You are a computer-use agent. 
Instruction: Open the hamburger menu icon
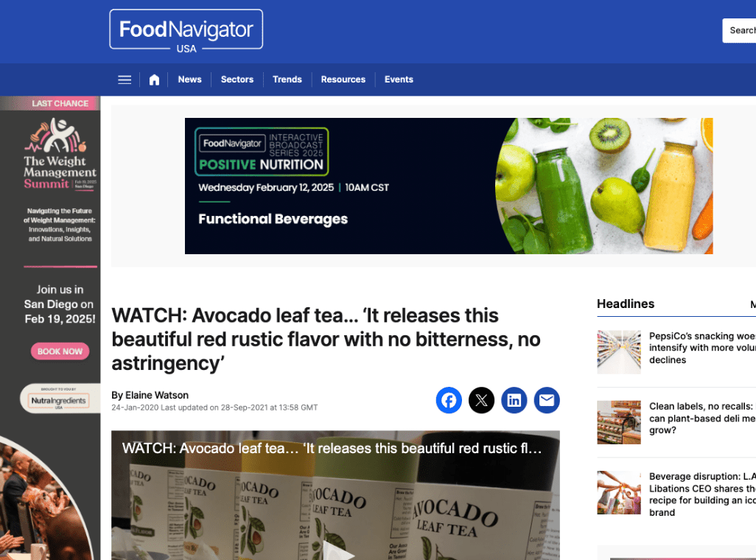pos(125,80)
